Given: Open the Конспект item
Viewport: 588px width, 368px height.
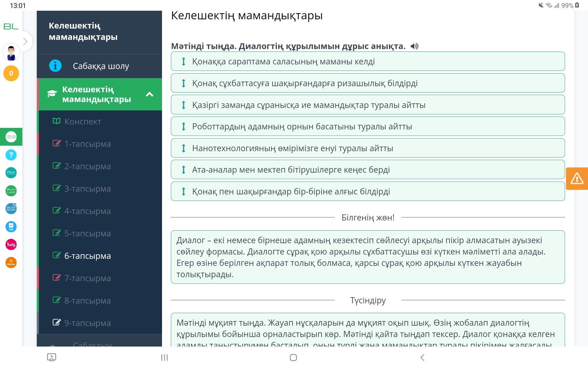Looking at the screenshot, I should [83, 121].
